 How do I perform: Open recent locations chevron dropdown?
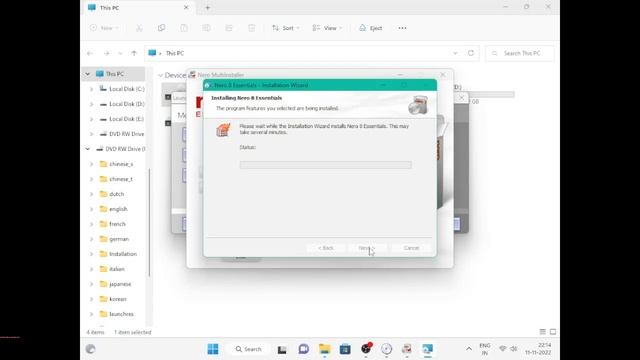[120, 53]
